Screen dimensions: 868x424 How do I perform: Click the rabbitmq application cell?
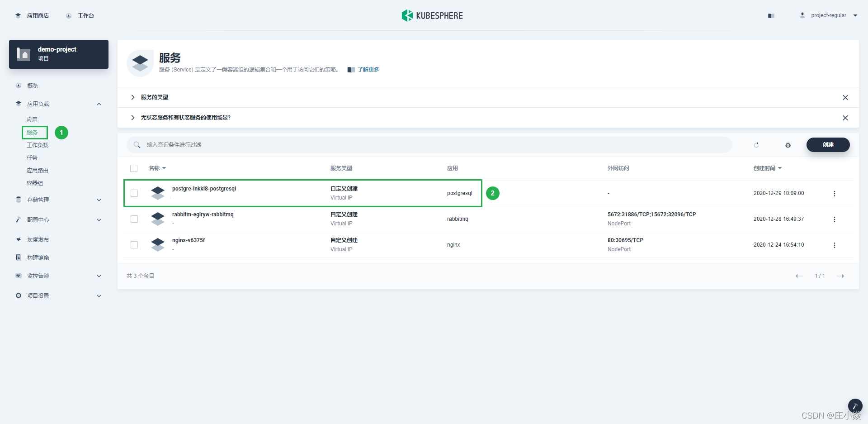458,219
